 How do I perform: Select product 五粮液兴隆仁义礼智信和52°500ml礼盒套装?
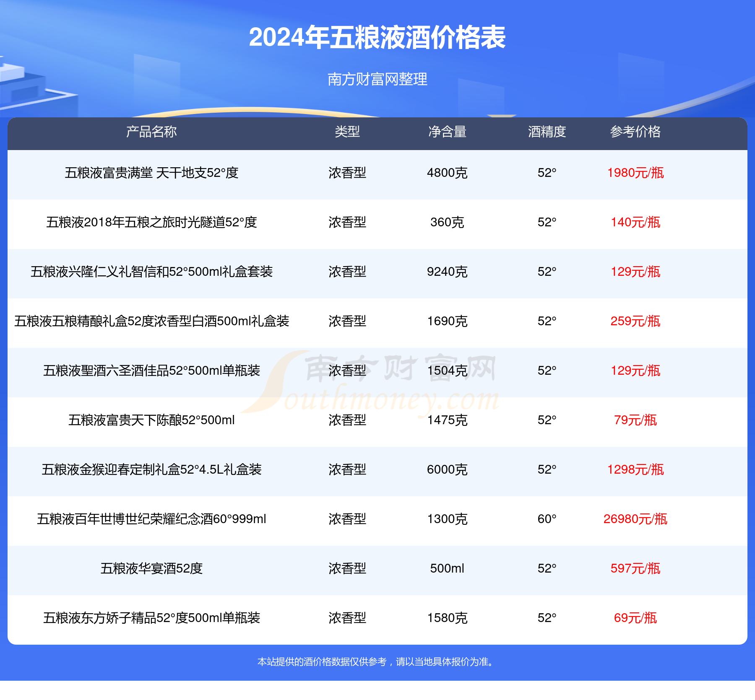pos(151,272)
